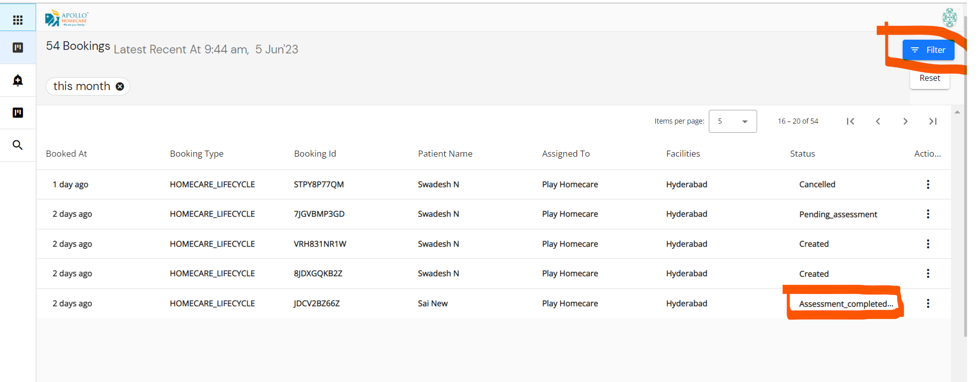
Task: Go to the next page of bookings
Action: [x=905, y=121]
